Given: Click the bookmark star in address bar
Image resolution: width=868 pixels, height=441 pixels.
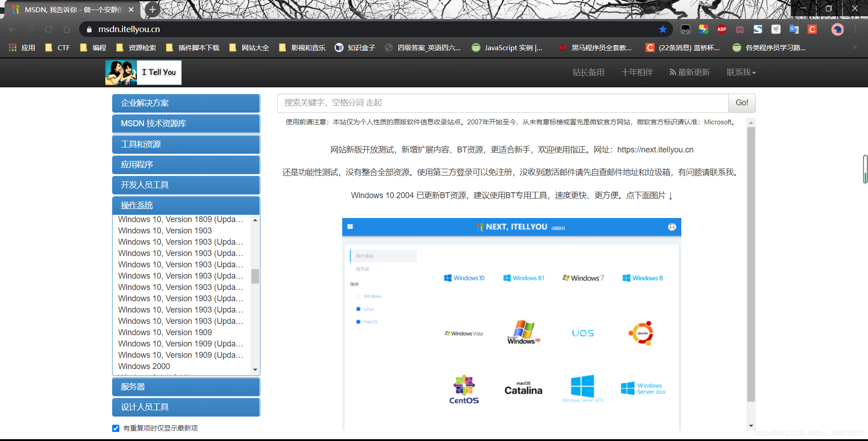Looking at the screenshot, I should pyautogui.click(x=663, y=29).
